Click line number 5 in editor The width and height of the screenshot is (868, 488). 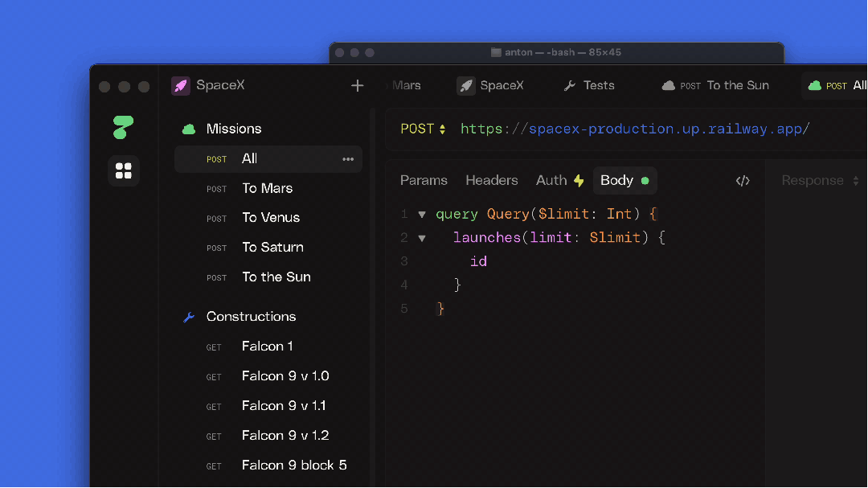[x=404, y=309]
